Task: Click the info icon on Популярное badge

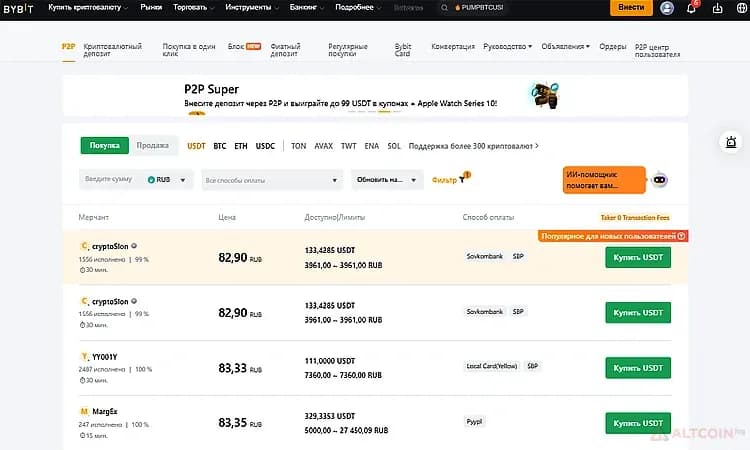Action: [682, 236]
